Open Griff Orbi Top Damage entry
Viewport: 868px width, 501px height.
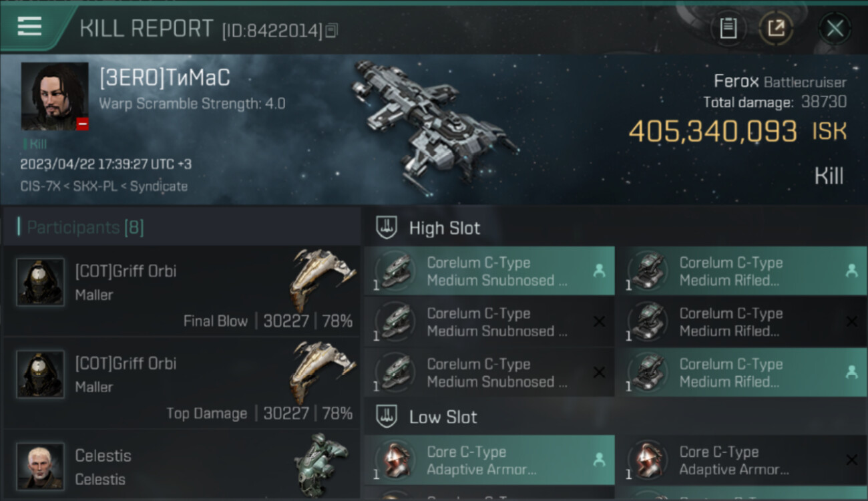click(x=182, y=383)
